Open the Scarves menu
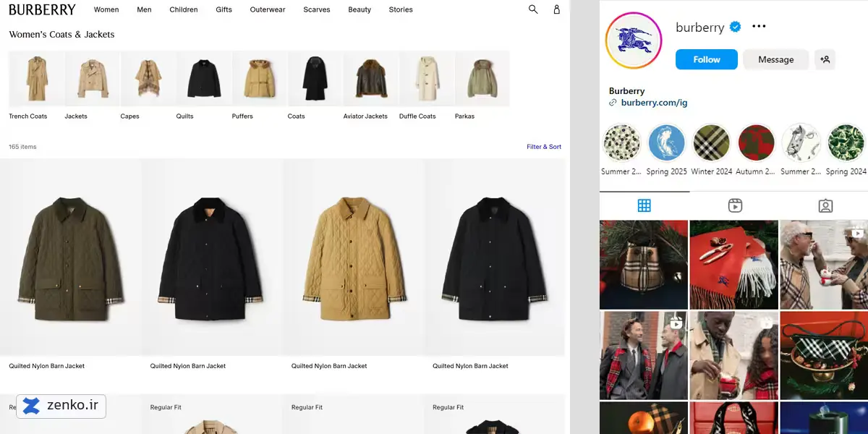The image size is (868, 434). pyautogui.click(x=317, y=9)
